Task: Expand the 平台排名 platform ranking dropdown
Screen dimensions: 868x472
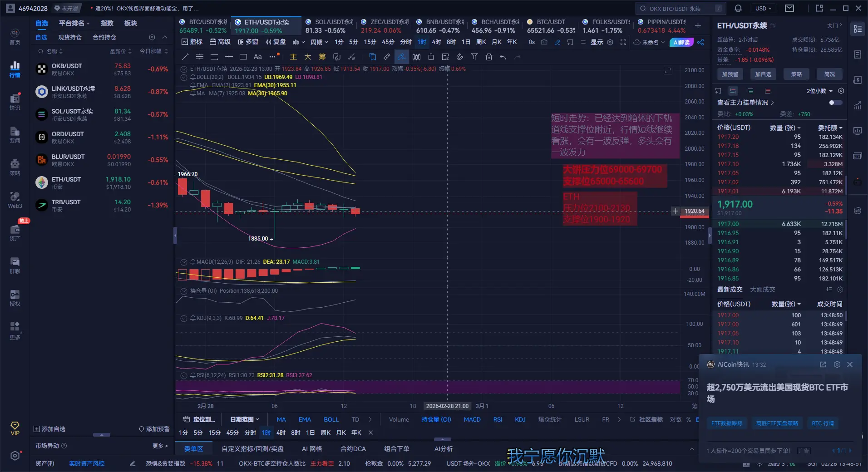Action: [74, 23]
